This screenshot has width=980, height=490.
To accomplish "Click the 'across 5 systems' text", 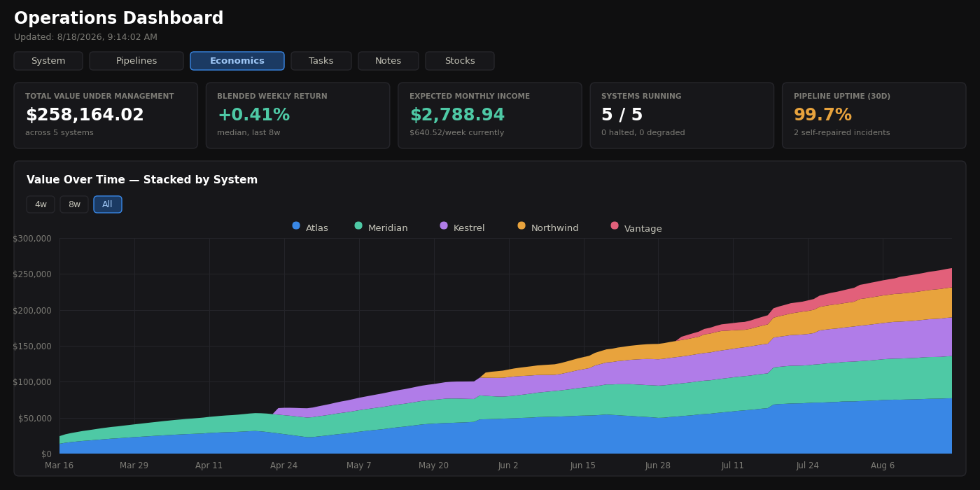I will coord(59,133).
